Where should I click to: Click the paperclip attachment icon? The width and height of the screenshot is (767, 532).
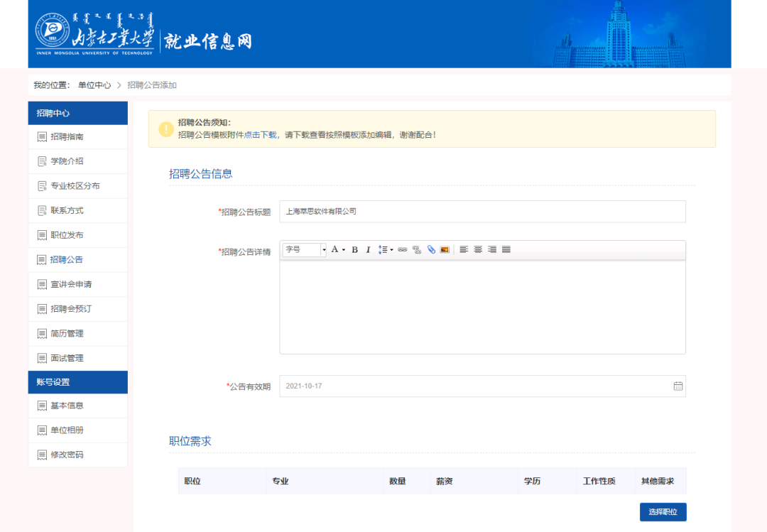pos(431,250)
